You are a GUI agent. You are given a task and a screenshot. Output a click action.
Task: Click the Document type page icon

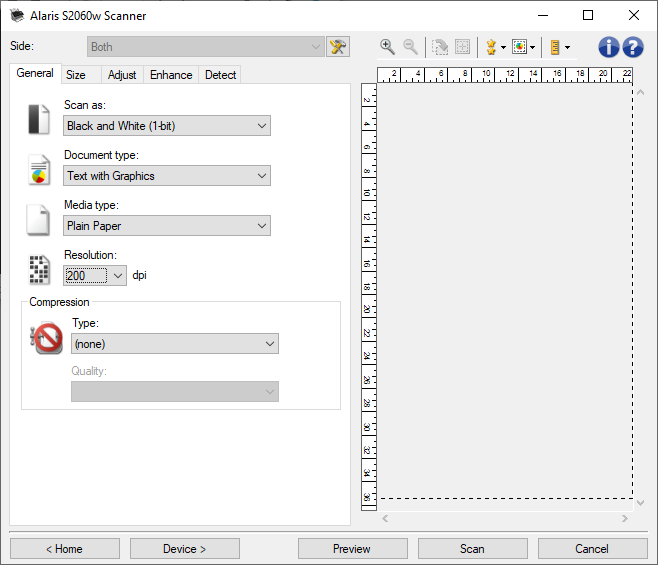(x=39, y=170)
